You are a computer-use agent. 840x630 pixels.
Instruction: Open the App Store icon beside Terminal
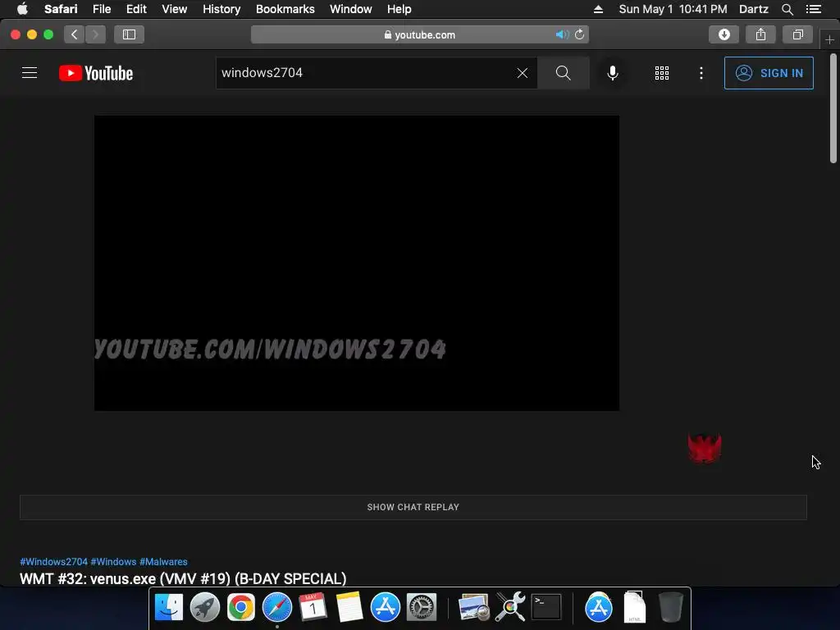click(x=598, y=608)
